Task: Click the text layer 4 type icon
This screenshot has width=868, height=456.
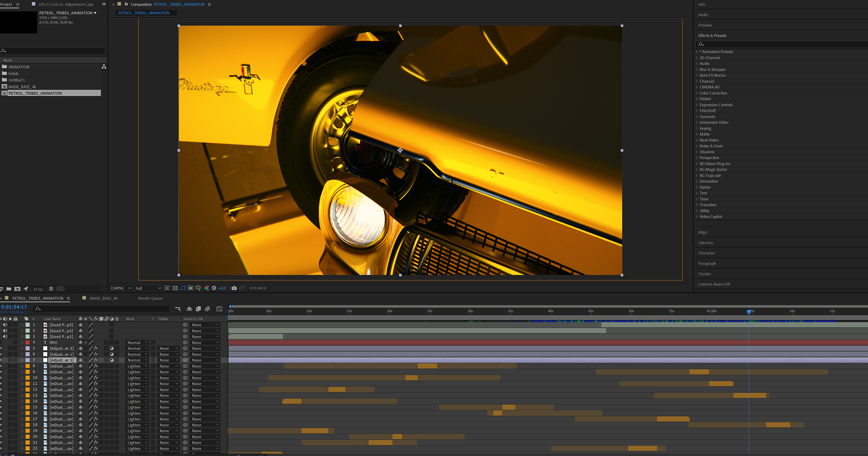Action: tap(45, 343)
